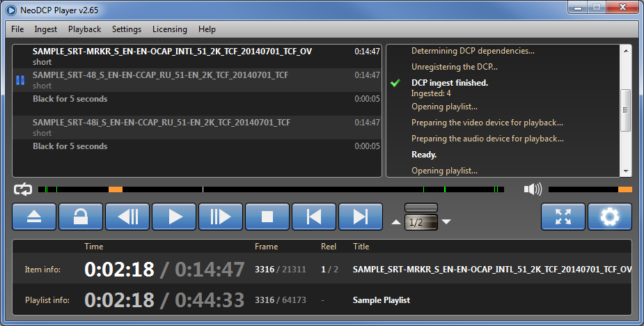The width and height of the screenshot is (644, 326).
Task: Minimize the NeoDCP Player window
Action: 577,8
